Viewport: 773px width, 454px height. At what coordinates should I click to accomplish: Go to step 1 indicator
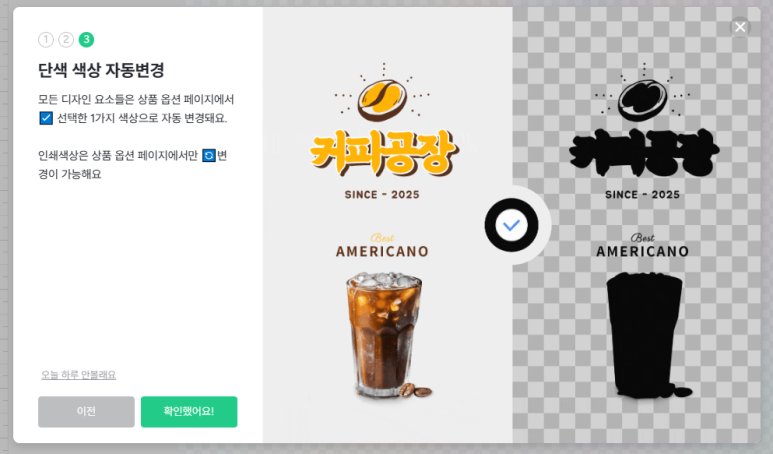pyautogui.click(x=46, y=39)
